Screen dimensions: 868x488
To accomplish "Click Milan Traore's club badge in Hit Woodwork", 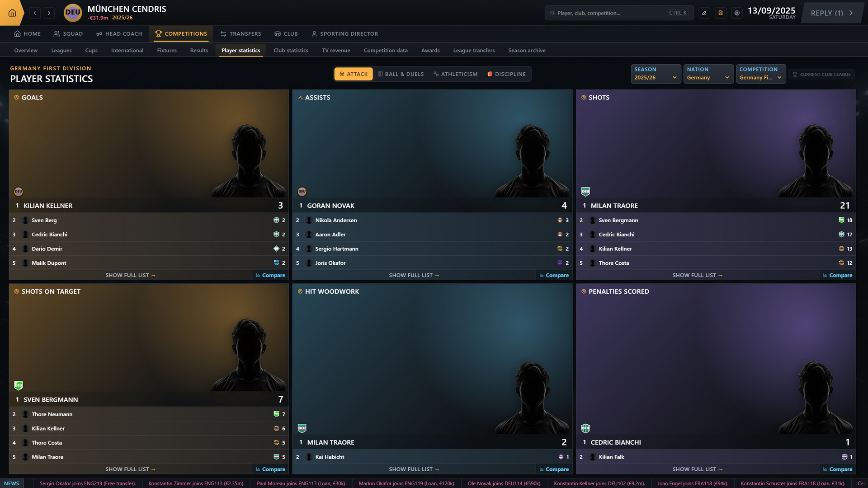I will point(302,428).
